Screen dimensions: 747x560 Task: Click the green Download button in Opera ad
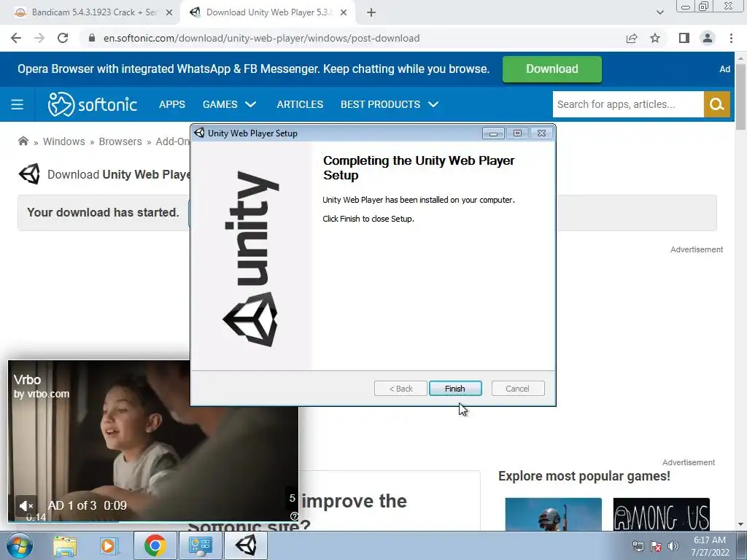551,69
